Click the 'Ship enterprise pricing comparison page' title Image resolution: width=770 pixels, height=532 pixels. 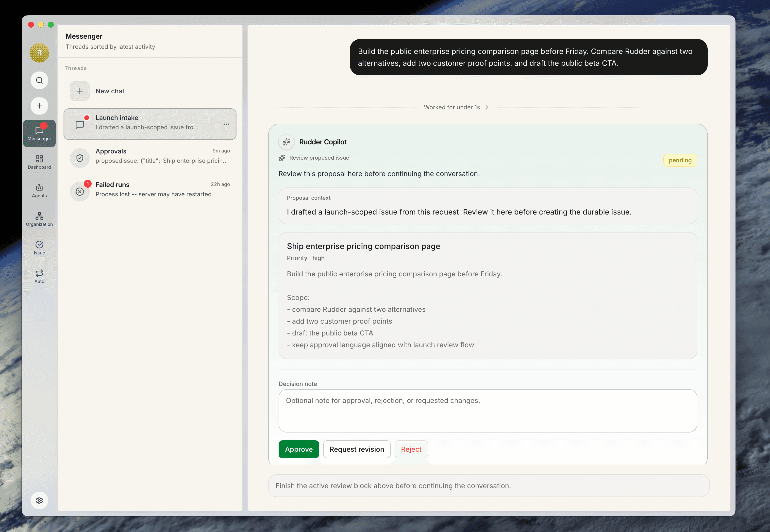pyautogui.click(x=363, y=246)
